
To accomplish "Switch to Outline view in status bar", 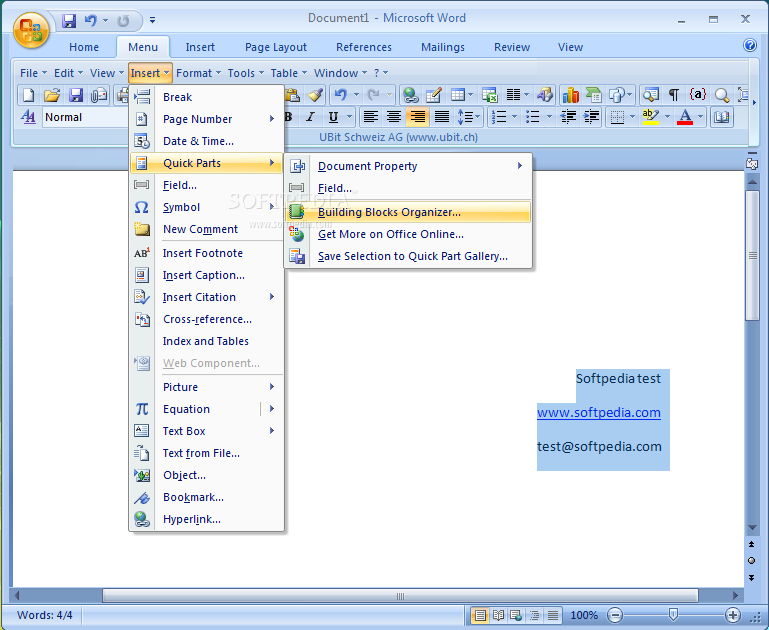I will (x=534, y=615).
